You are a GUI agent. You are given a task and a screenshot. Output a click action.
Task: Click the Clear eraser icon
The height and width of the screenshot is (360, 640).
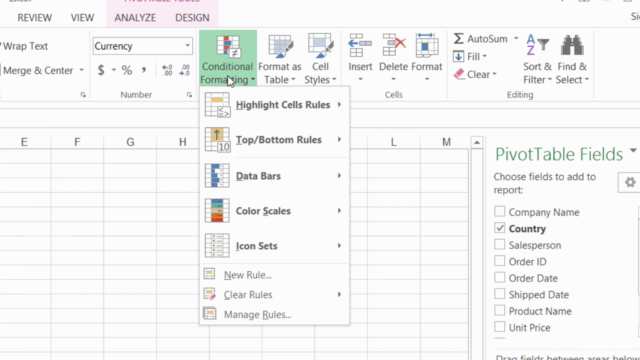pyautogui.click(x=459, y=74)
